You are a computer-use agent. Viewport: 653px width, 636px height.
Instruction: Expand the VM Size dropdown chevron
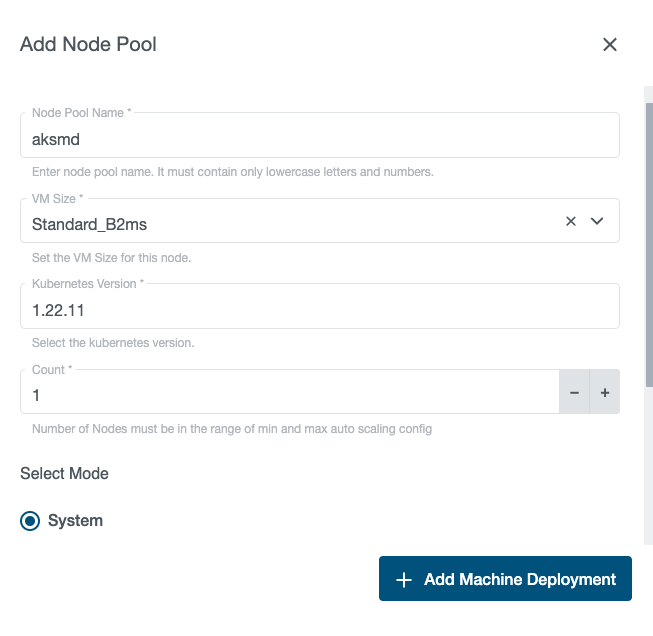(x=597, y=221)
